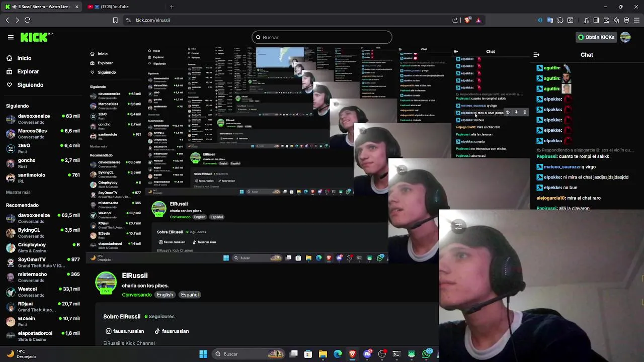Viewport: 644px width, 362px height.
Task: Click ElRussil's LIVE avatar on outer page
Action: point(106,283)
